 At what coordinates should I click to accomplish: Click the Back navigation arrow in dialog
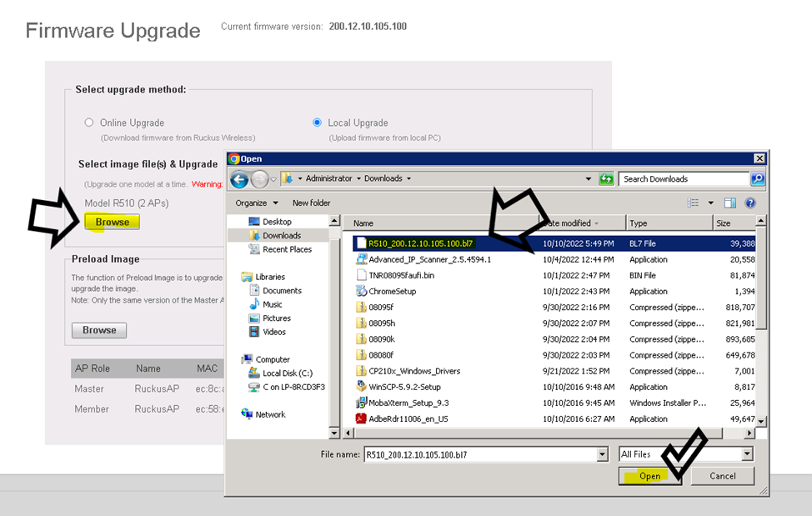tap(238, 179)
